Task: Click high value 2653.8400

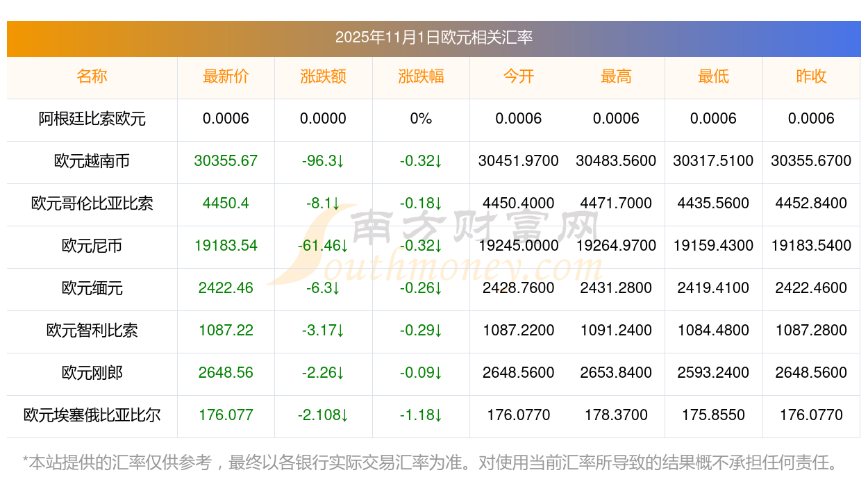Action: click(616, 373)
